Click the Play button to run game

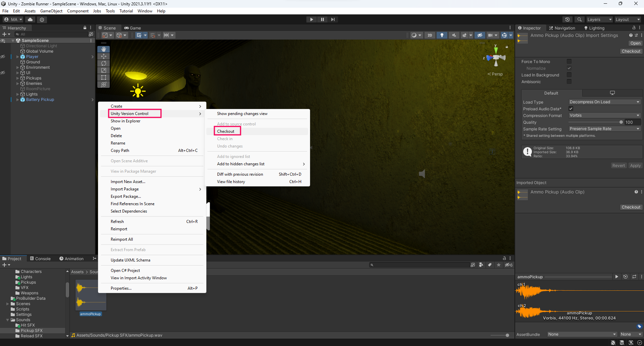pyautogui.click(x=311, y=19)
